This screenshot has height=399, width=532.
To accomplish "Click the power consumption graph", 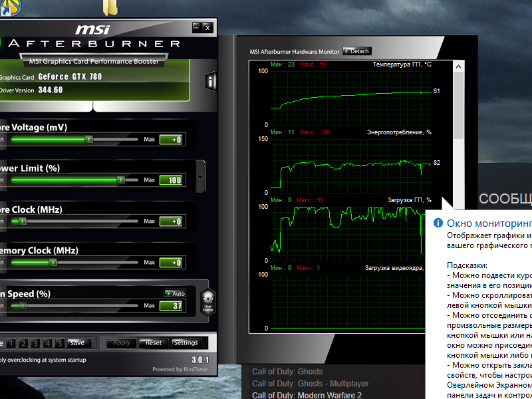I will click(351, 166).
